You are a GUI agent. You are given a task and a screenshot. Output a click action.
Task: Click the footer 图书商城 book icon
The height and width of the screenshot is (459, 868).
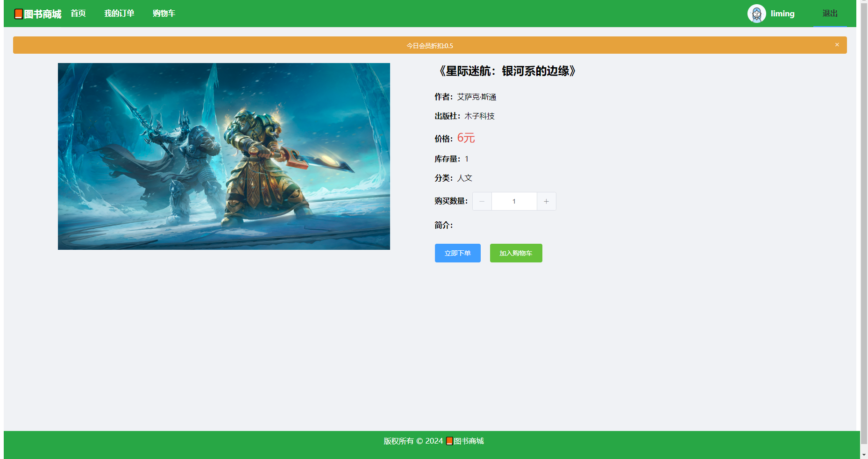point(449,441)
